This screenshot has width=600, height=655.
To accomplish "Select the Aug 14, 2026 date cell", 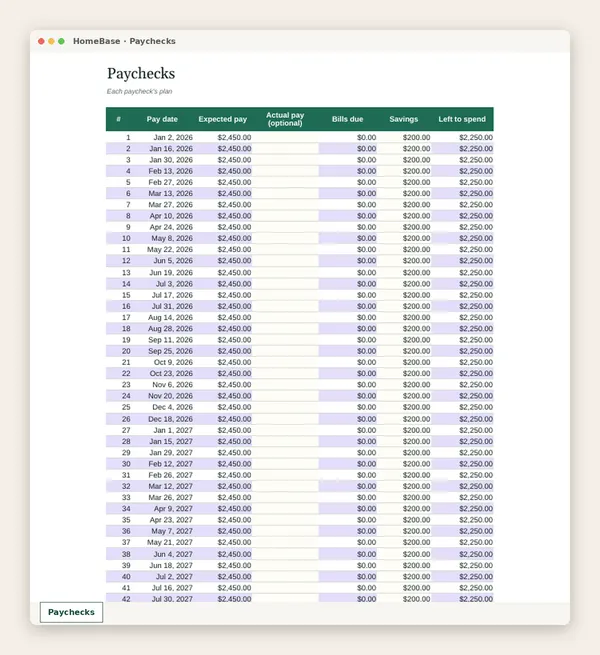I will 163,317.
